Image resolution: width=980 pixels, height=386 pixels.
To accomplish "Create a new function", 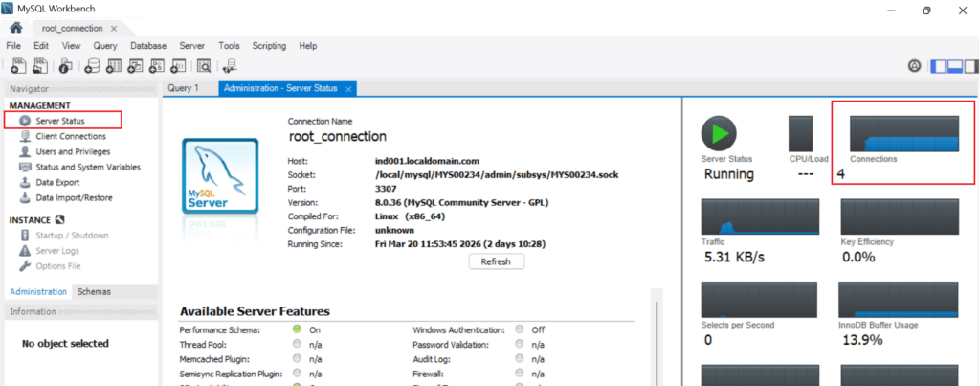I will [179, 66].
